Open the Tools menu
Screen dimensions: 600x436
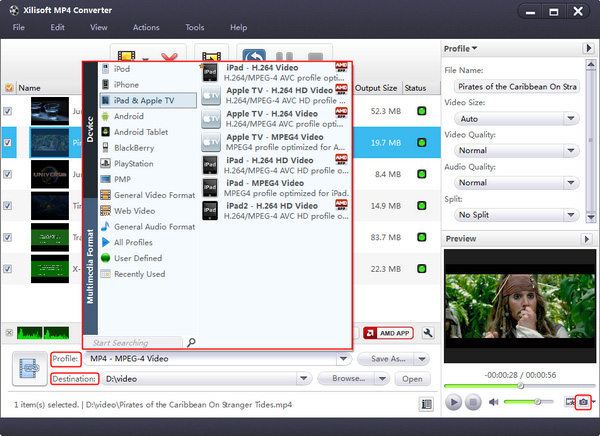pyautogui.click(x=195, y=28)
